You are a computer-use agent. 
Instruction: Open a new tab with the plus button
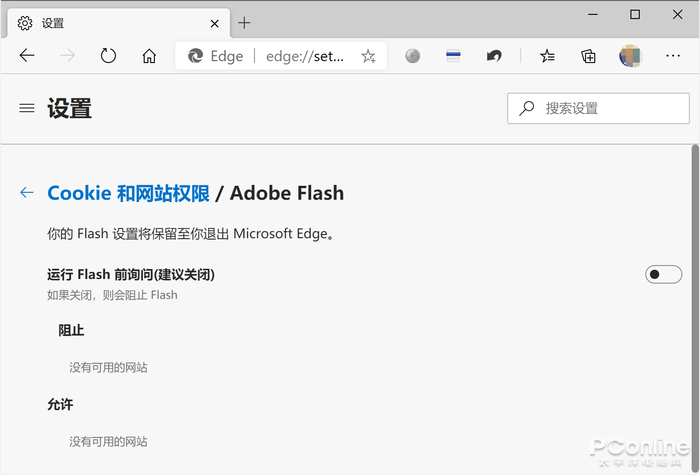click(245, 22)
